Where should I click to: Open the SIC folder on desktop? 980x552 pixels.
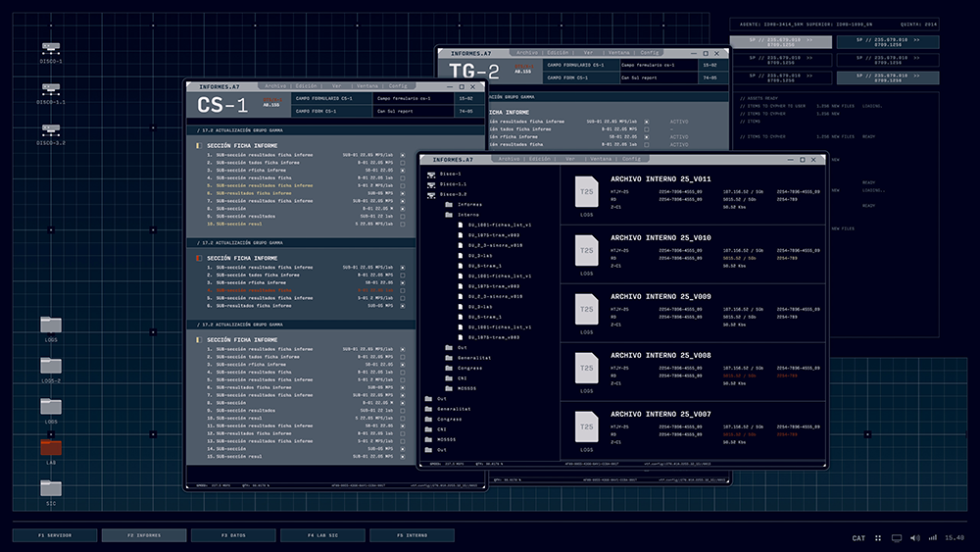[51, 487]
